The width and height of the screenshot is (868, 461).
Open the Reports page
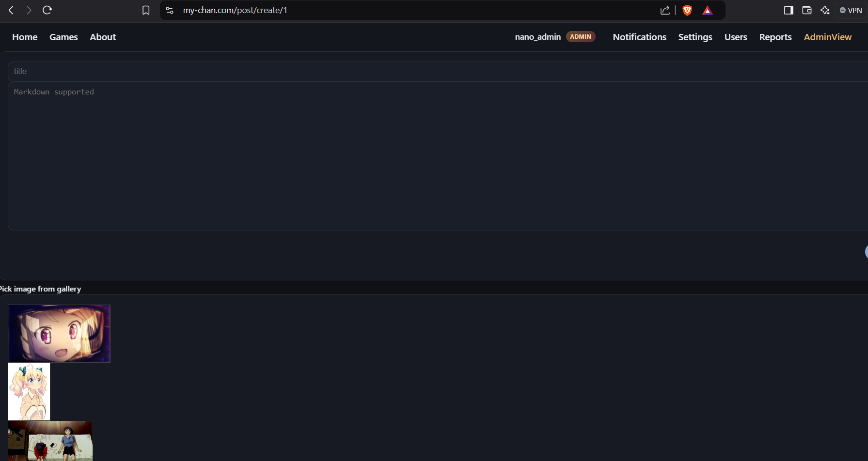click(775, 37)
